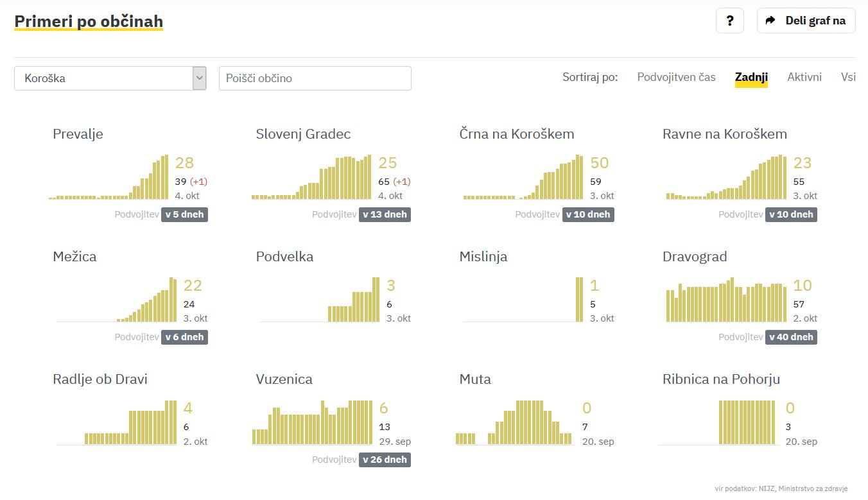Click the Primeri po občinah heading
Image resolution: width=868 pixels, height=500 pixels.
[x=89, y=22]
